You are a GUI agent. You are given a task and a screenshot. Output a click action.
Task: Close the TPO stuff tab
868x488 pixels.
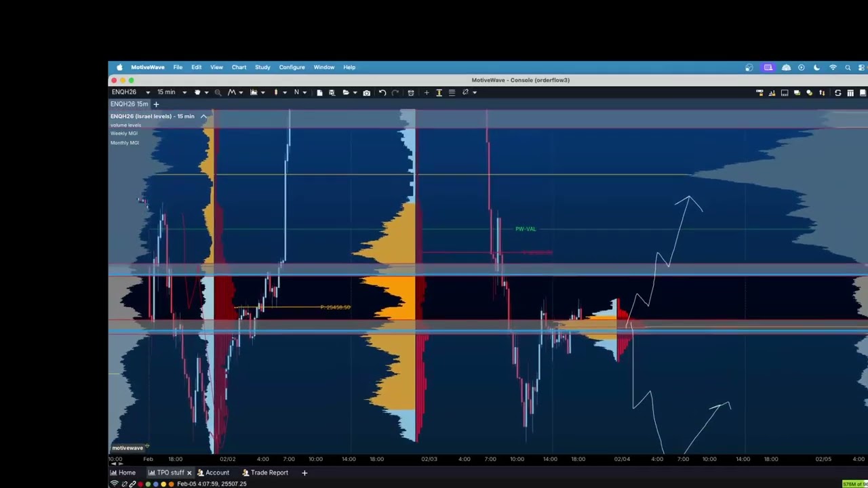(189, 473)
